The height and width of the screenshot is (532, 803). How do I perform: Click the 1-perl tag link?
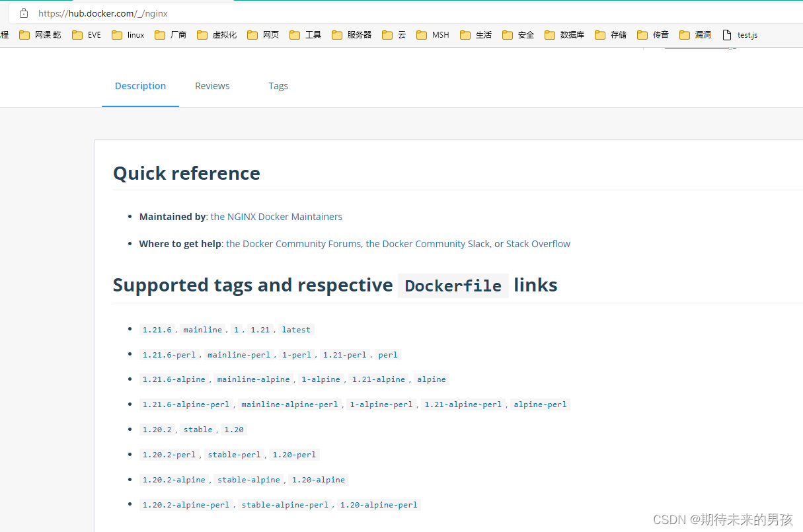296,355
